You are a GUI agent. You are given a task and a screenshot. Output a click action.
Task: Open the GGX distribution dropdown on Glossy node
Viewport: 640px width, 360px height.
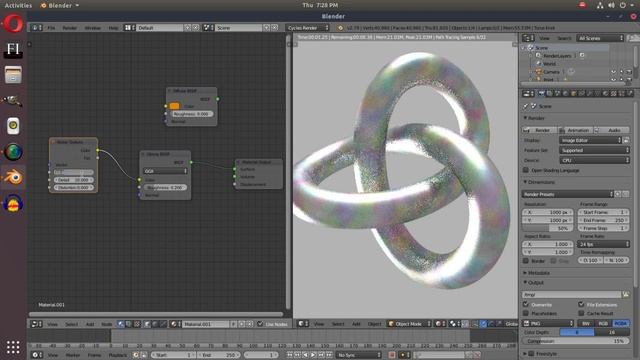[165, 171]
